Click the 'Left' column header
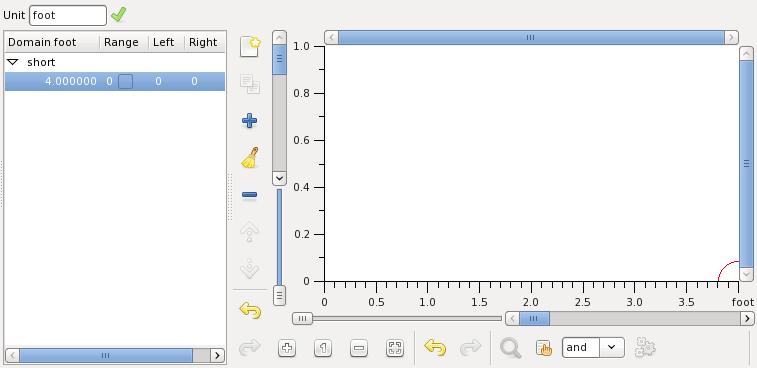The width and height of the screenshot is (757, 368). pos(166,42)
